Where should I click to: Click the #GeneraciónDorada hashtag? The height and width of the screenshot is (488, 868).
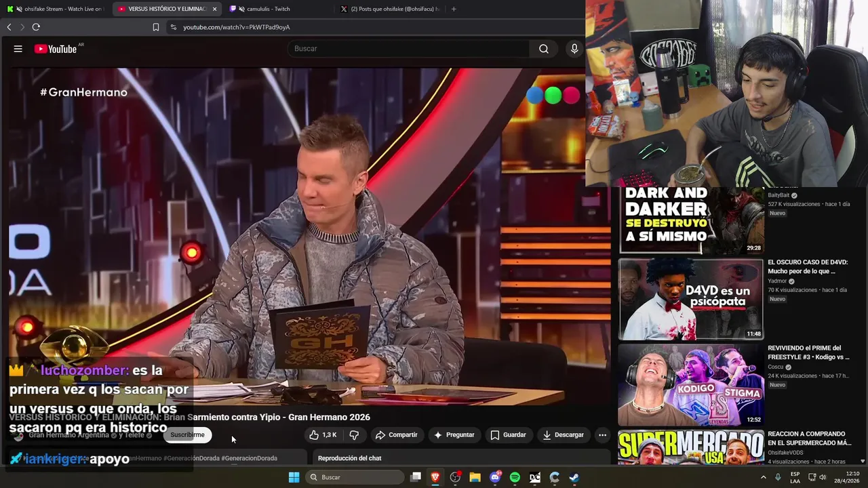[x=192, y=458]
